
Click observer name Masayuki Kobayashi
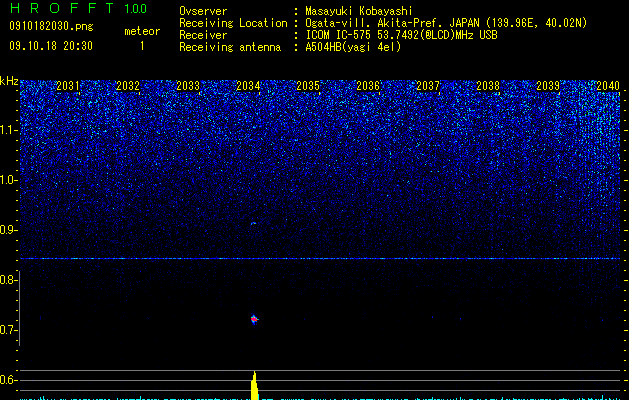point(359,11)
